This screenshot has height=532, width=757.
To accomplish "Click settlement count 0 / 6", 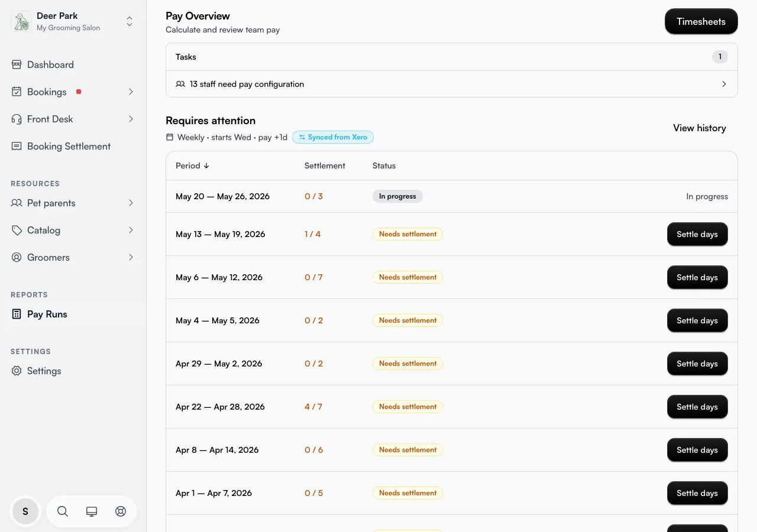I will tap(314, 450).
